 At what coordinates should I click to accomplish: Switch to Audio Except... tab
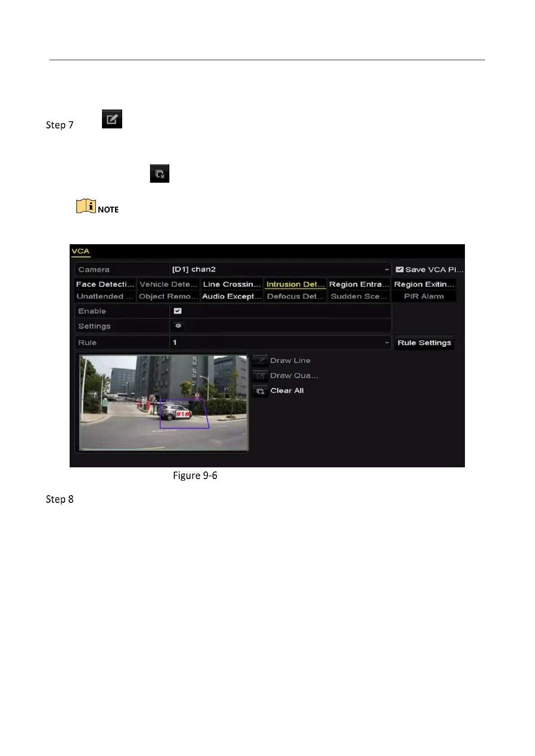point(231,296)
